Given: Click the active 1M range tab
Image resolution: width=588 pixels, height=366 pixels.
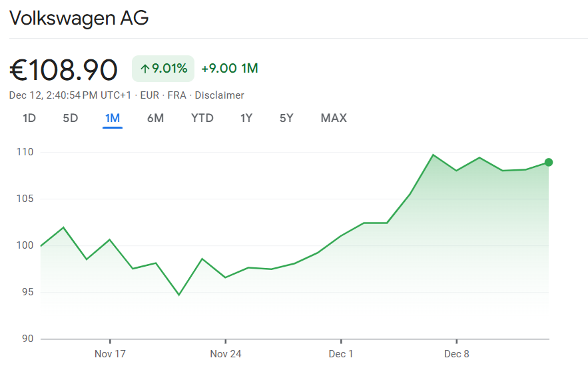Looking at the screenshot, I should 113,119.
